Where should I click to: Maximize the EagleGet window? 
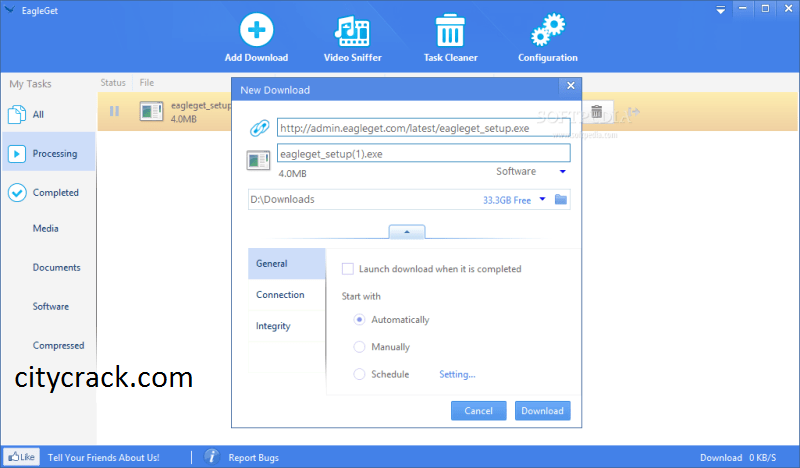(765, 9)
